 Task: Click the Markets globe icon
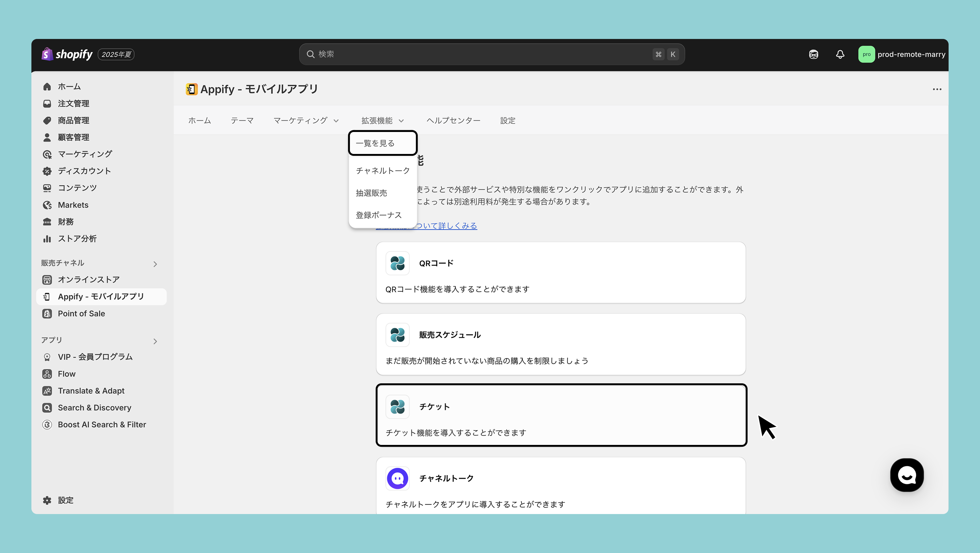point(47,205)
